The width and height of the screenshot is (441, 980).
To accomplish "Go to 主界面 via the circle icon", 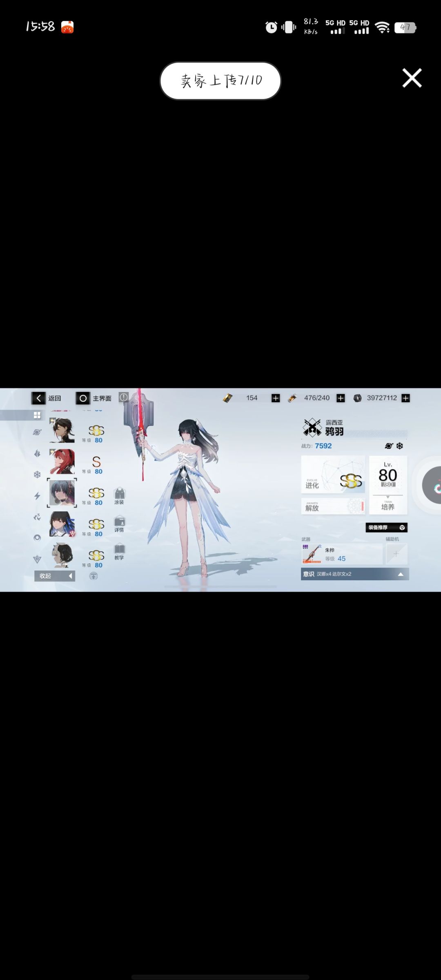I will tap(83, 398).
